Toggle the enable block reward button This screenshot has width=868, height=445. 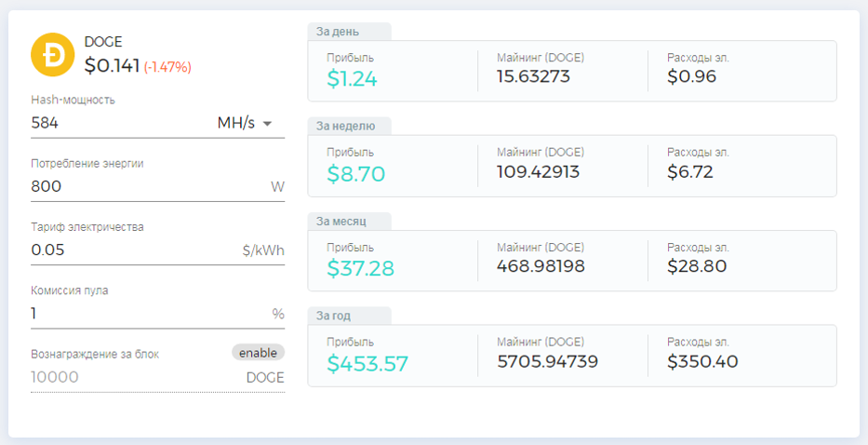(258, 353)
